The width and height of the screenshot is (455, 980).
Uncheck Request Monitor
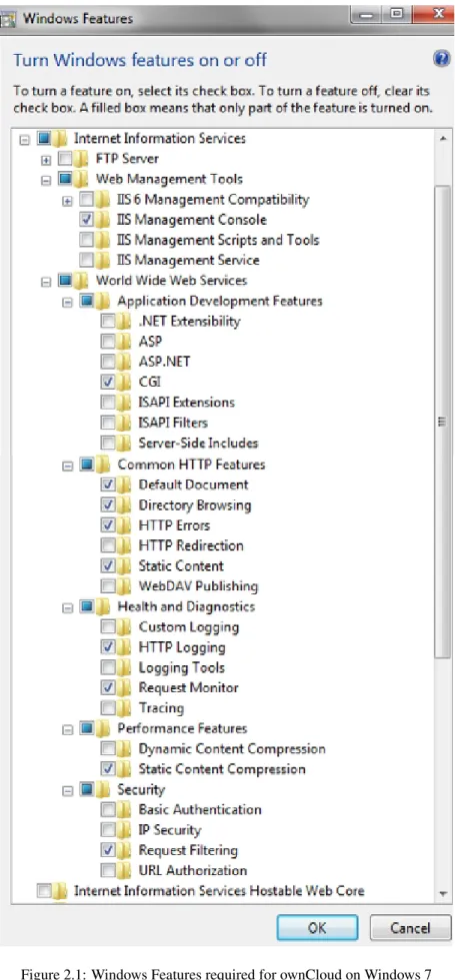108,687
